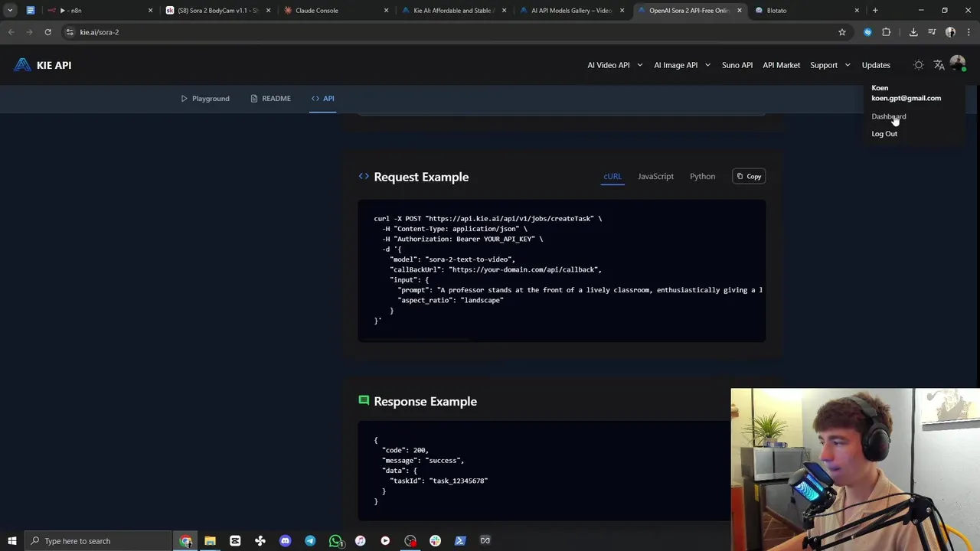The width and height of the screenshot is (980, 551).
Task: Click the browser Back arrow
Action: (x=11, y=32)
